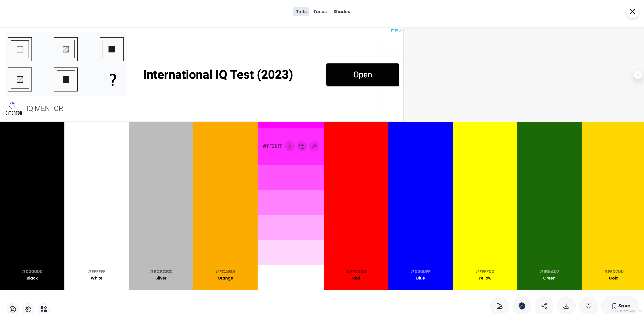Open settings gear at bottom left
Image resolution: width=644 pixels, height=314 pixels.
coord(28,309)
